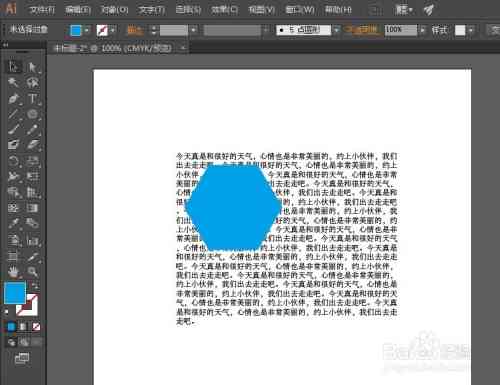Open the 视图(V) menu
This screenshot has width=500, height=385.
coord(261,10)
